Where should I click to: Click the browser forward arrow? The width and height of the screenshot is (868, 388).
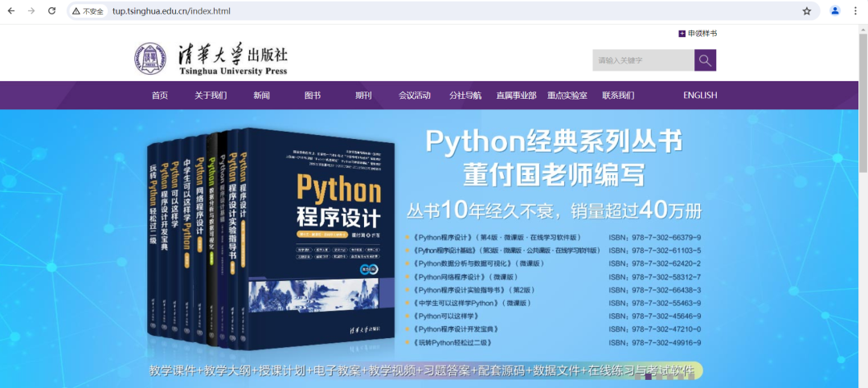tap(31, 11)
